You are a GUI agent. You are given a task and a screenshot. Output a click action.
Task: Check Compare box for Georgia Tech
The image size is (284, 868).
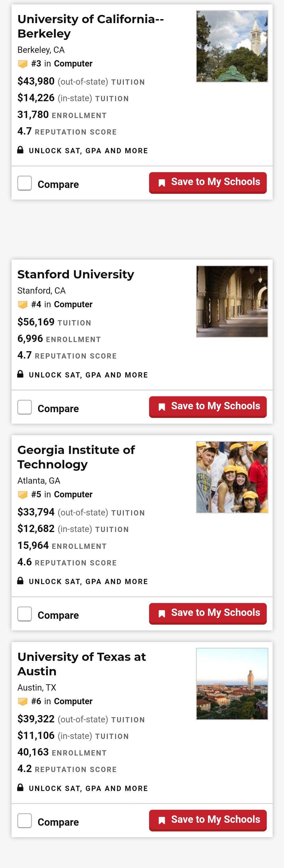click(x=25, y=614)
